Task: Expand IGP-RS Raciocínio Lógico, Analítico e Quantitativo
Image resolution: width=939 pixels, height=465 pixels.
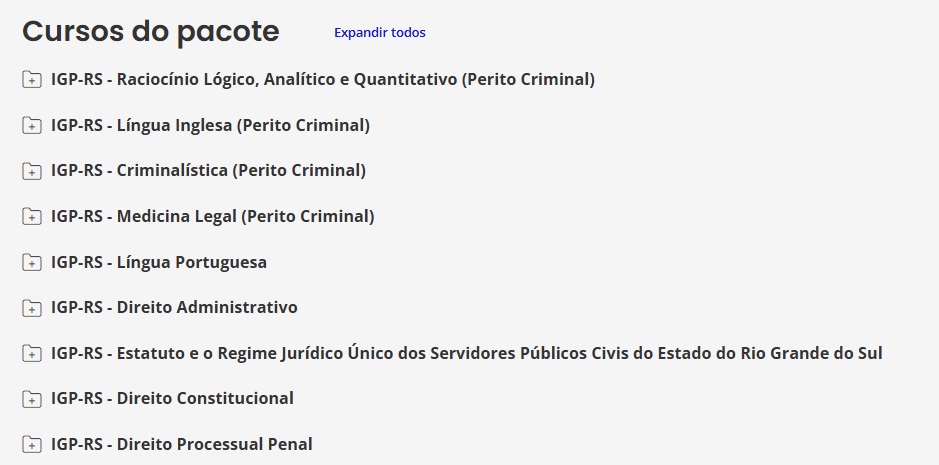Action: [x=323, y=79]
